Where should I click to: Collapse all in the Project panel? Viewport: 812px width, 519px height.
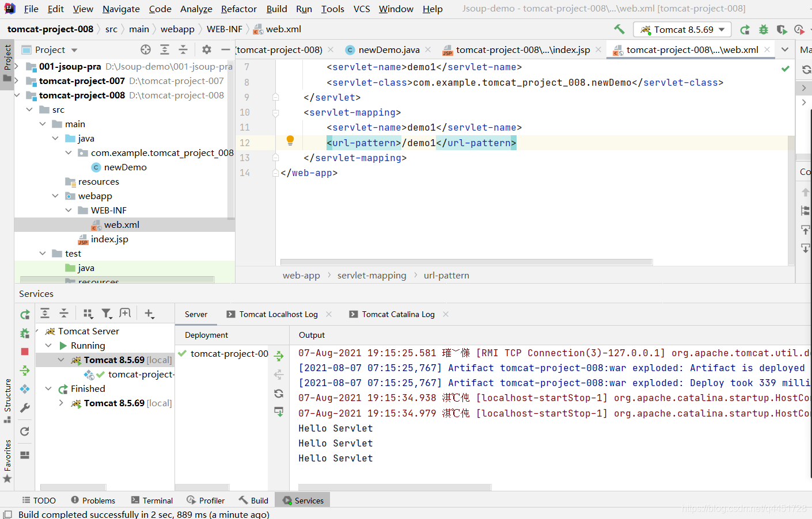click(183, 49)
